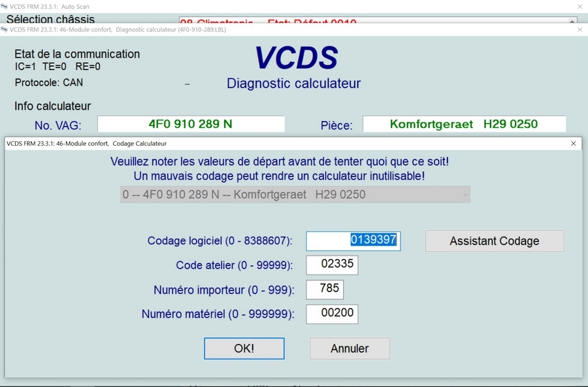Click the Numéro importeur (0 - 999) label

224,290
